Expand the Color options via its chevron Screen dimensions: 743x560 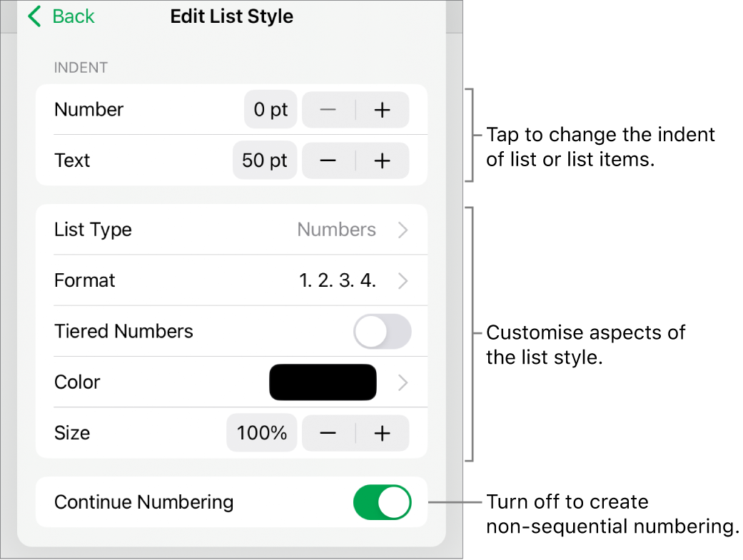402,382
